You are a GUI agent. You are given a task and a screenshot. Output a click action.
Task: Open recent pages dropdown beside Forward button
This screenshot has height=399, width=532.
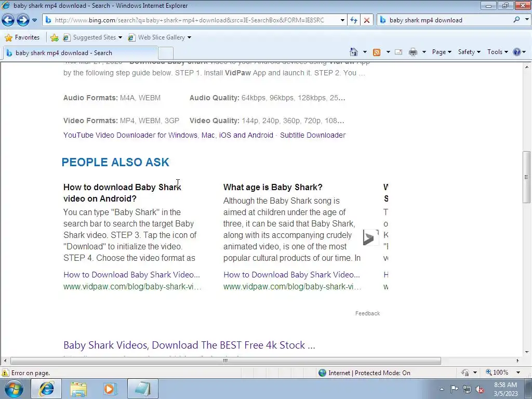tap(34, 20)
